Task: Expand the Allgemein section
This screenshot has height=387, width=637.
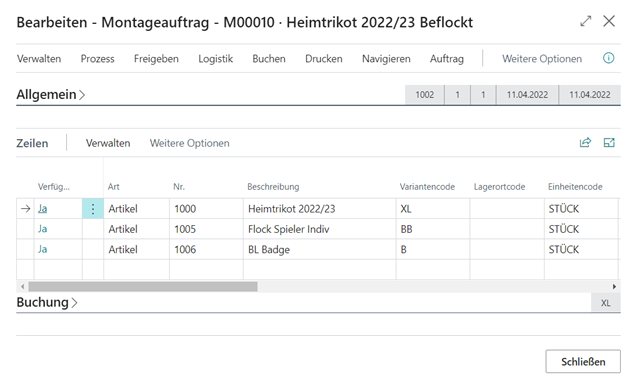Action: 51,95
